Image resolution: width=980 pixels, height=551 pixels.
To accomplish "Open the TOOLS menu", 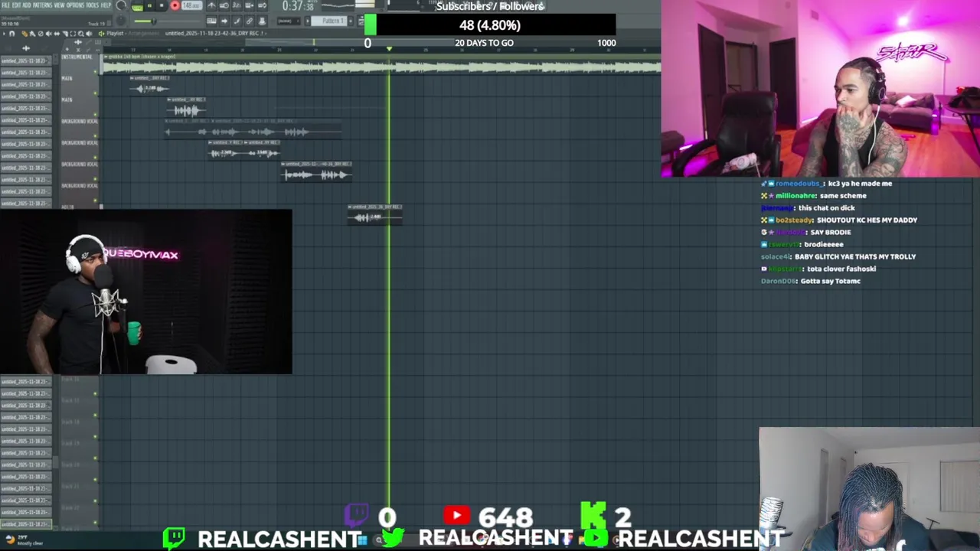I will 93,5.
